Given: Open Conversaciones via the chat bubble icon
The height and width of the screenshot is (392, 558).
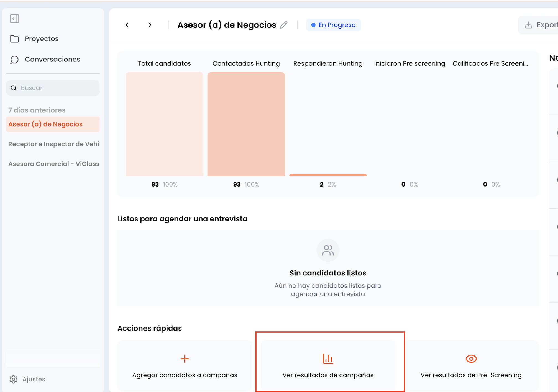Looking at the screenshot, I should 14,60.
